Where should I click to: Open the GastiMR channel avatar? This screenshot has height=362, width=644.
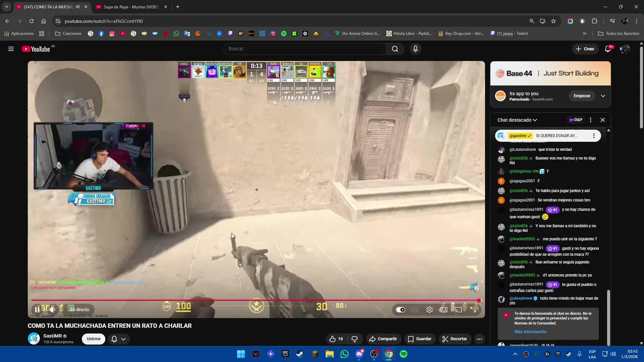pos(34,339)
